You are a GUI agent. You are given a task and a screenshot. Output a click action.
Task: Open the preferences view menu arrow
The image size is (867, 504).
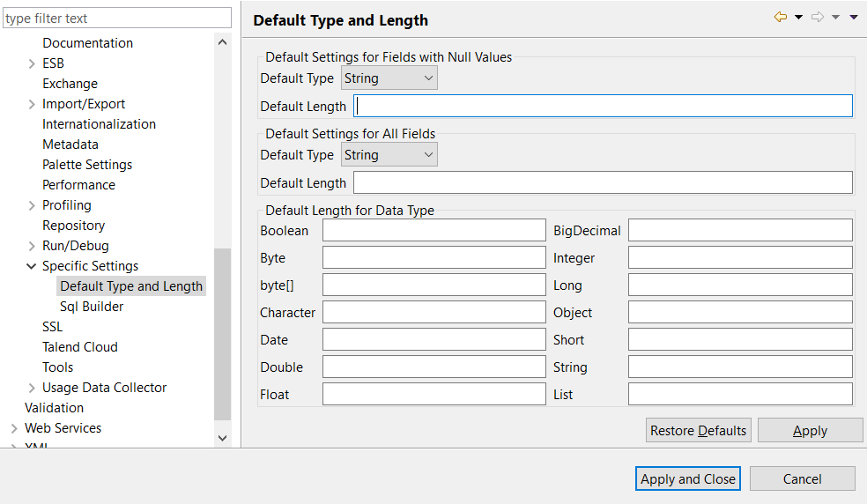point(854,18)
